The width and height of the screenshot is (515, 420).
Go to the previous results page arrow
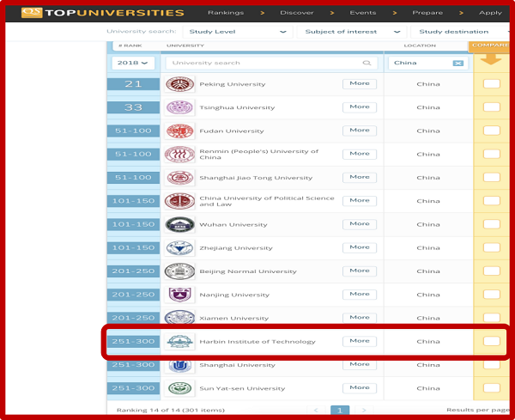point(316,410)
